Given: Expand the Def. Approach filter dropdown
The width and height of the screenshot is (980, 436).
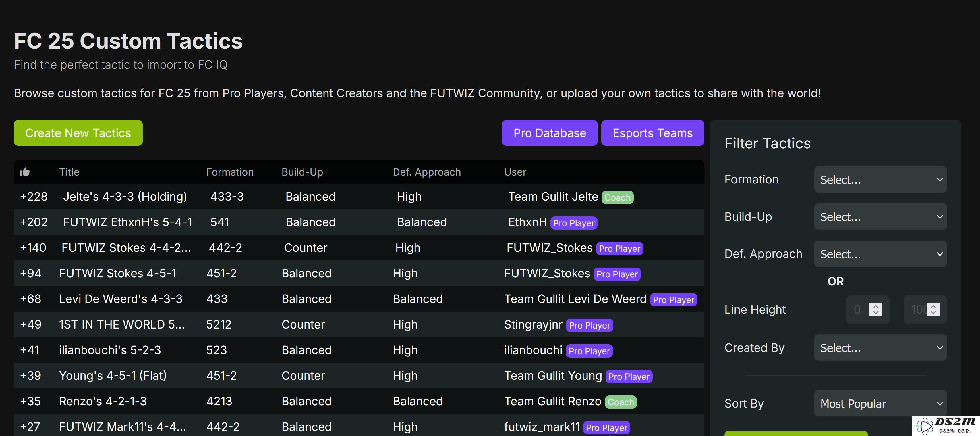Looking at the screenshot, I should pyautogui.click(x=880, y=253).
